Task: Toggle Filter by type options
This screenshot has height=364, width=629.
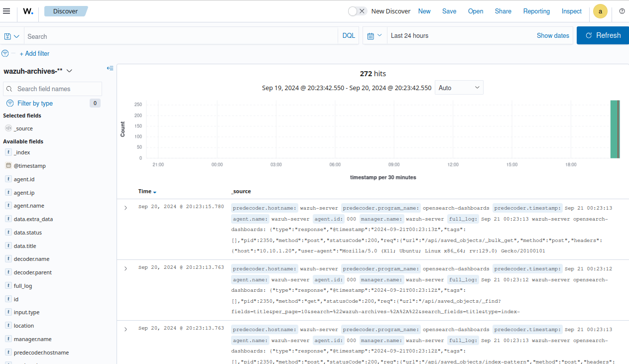Action: point(35,103)
